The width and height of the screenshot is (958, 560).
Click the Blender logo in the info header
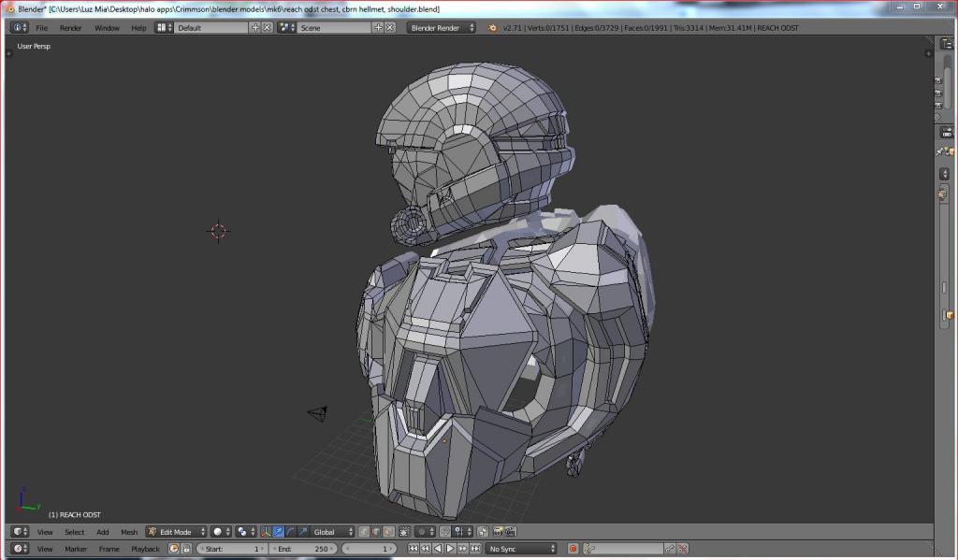492,27
